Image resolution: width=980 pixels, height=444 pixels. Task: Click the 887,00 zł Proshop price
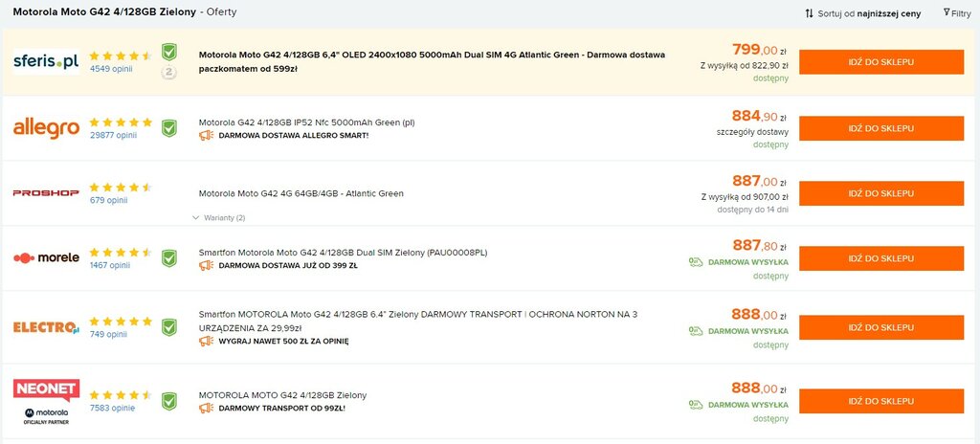[x=759, y=182]
